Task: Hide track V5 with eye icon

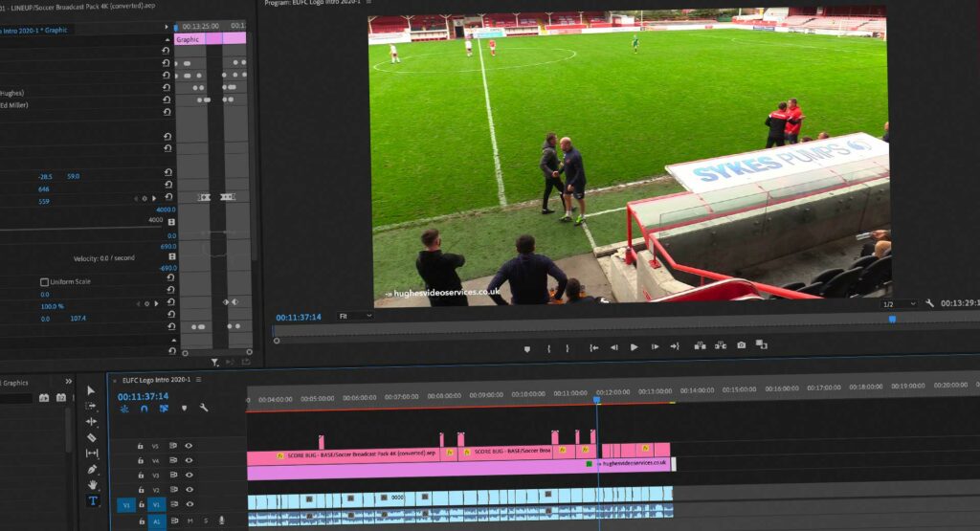Action: tap(189, 446)
